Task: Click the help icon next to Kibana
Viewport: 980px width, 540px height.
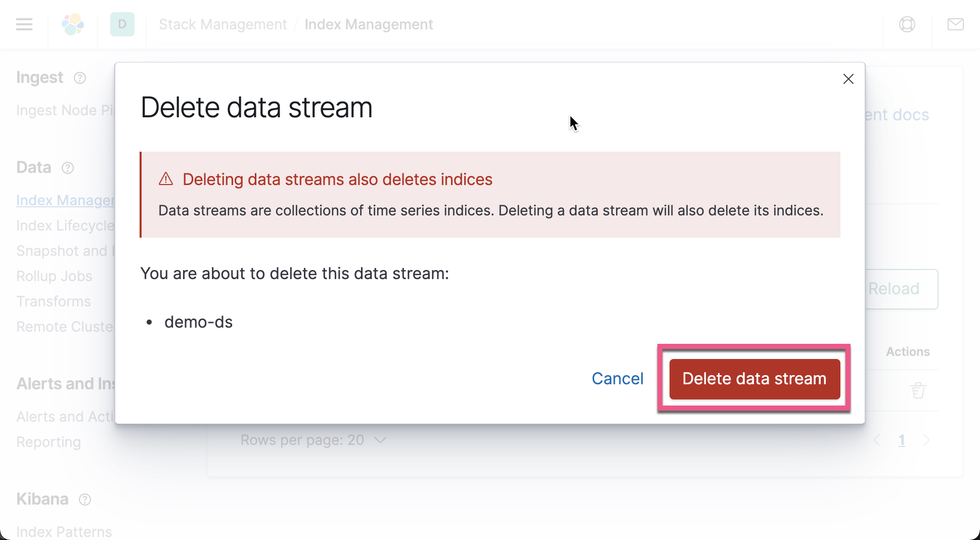Action: pos(85,500)
